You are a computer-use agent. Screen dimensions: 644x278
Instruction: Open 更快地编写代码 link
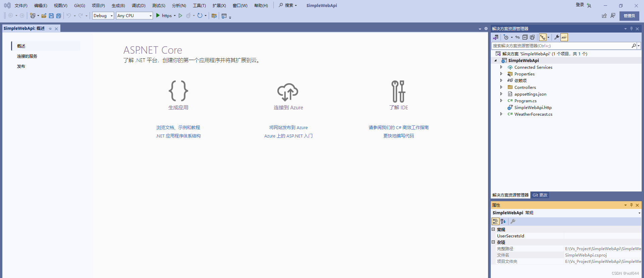click(x=398, y=136)
